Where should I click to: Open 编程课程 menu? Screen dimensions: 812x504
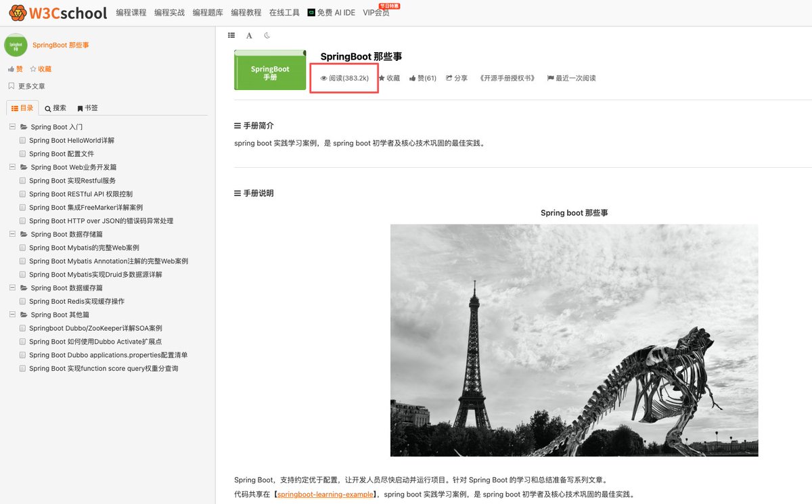(131, 13)
